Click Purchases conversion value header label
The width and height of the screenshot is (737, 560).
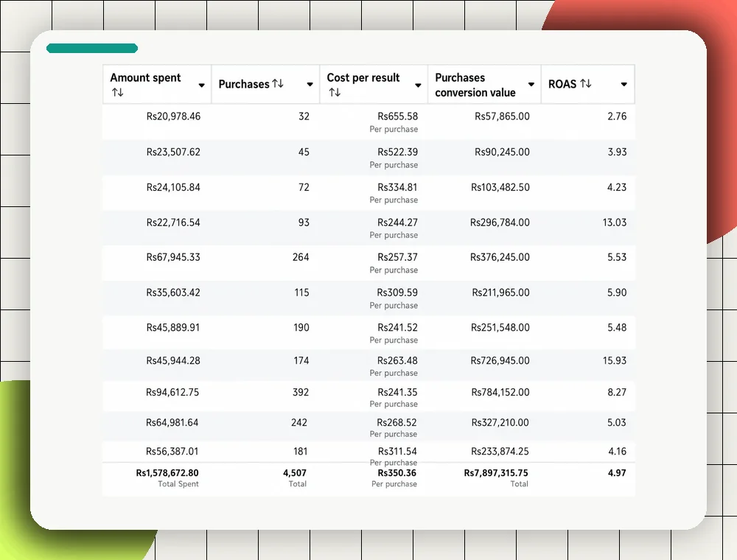point(475,85)
